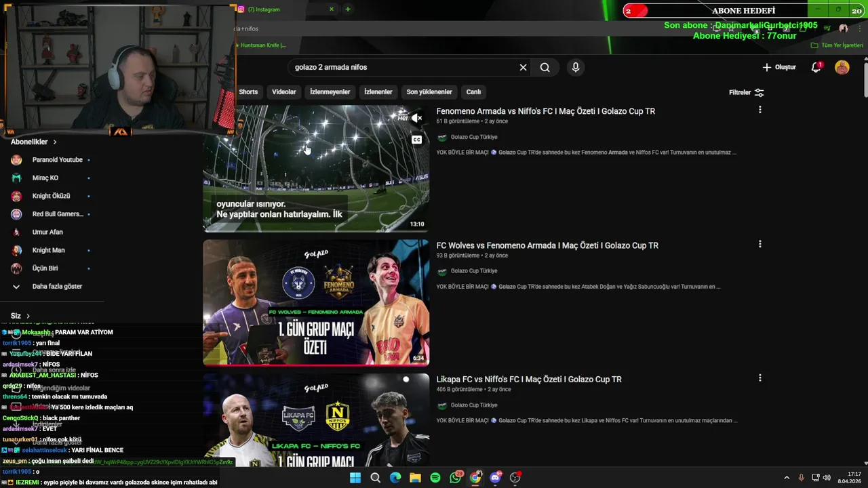Unmute the inline video preview
Viewport: 868px width, 488px height.
pyautogui.click(x=417, y=118)
